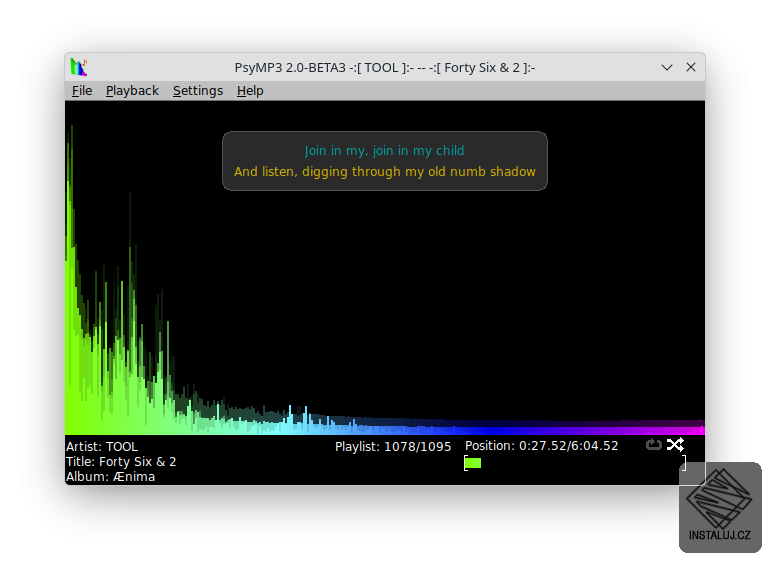The width and height of the screenshot is (770, 562).
Task: Open the Help menu
Action: click(x=250, y=91)
